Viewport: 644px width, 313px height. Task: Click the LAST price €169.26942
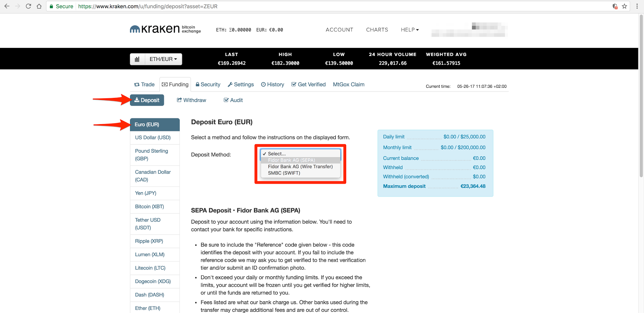tap(232, 63)
